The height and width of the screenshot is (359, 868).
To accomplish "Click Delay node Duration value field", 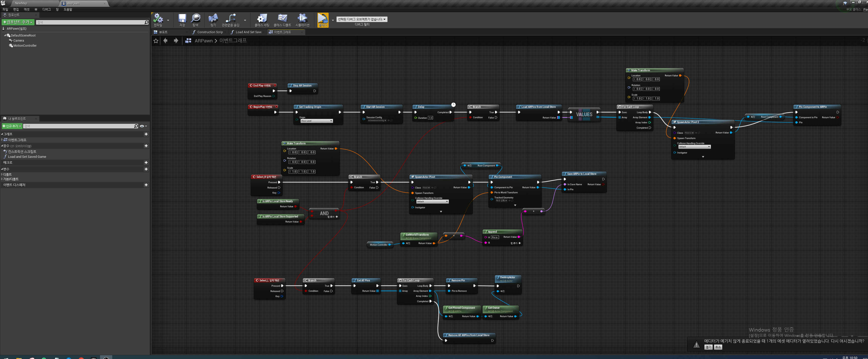I will click(x=430, y=118).
